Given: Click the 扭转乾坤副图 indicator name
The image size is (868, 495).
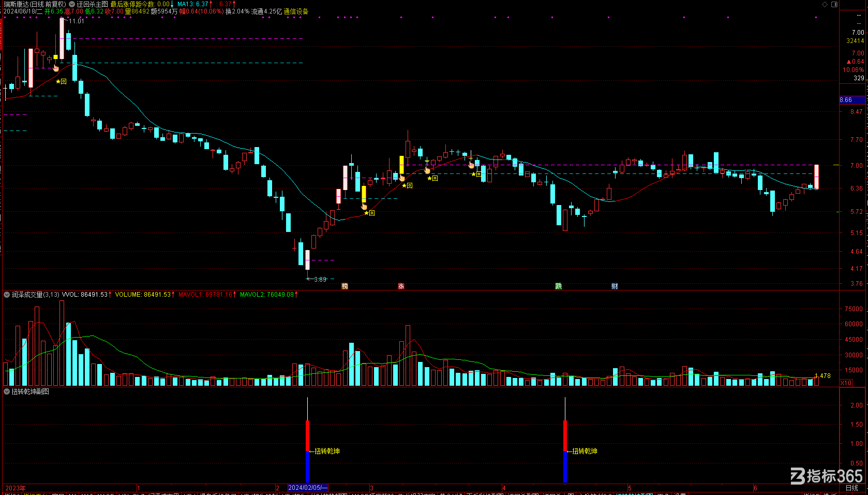Looking at the screenshot, I should pos(31,392).
